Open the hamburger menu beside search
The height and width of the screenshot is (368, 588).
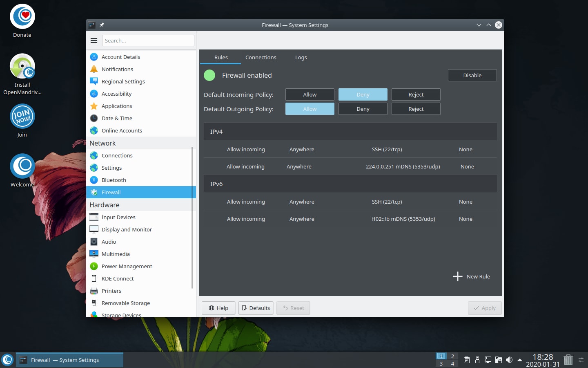point(94,40)
